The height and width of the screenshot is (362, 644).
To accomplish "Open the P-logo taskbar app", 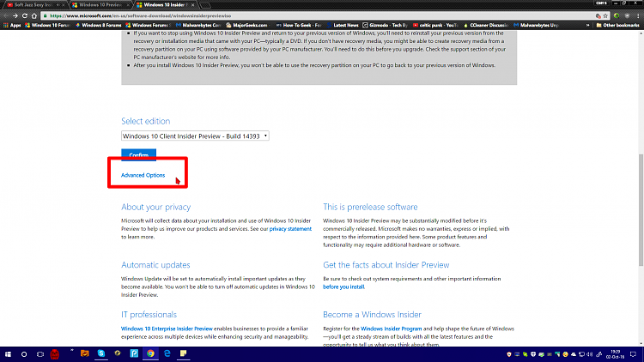I will tap(134, 353).
